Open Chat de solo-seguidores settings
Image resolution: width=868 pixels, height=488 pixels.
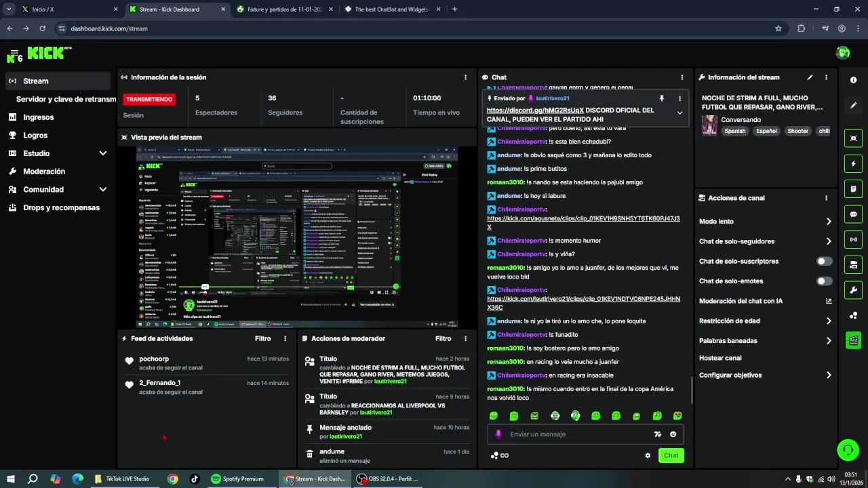tap(765, 241)
